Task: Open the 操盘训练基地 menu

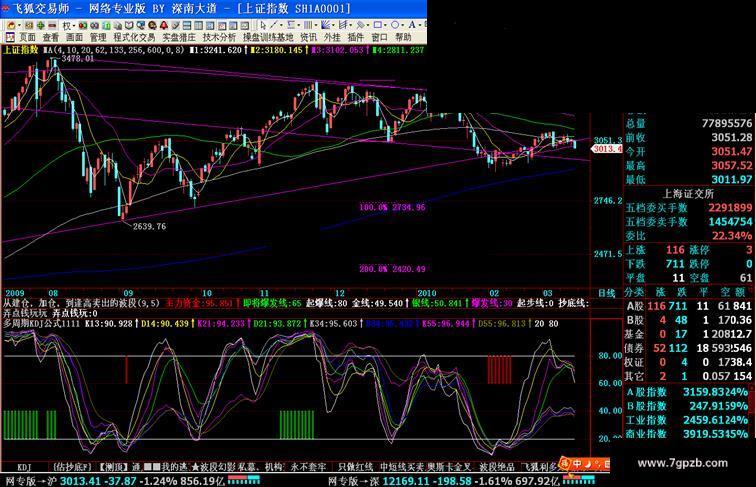Action: [268, 37]
